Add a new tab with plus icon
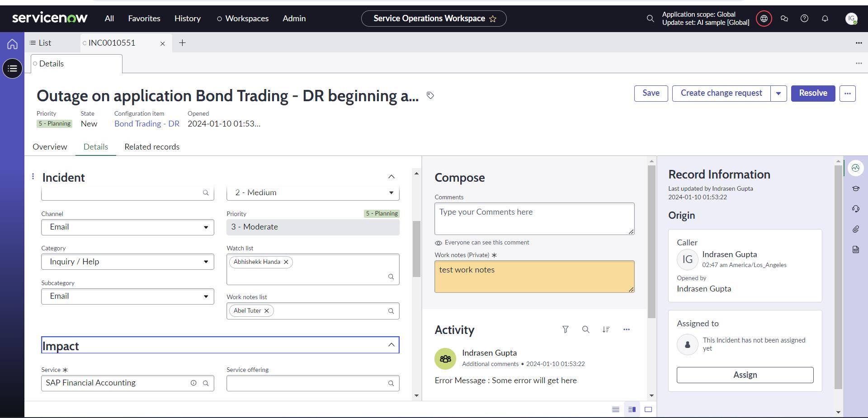868x418 pixels. (182, 43)
